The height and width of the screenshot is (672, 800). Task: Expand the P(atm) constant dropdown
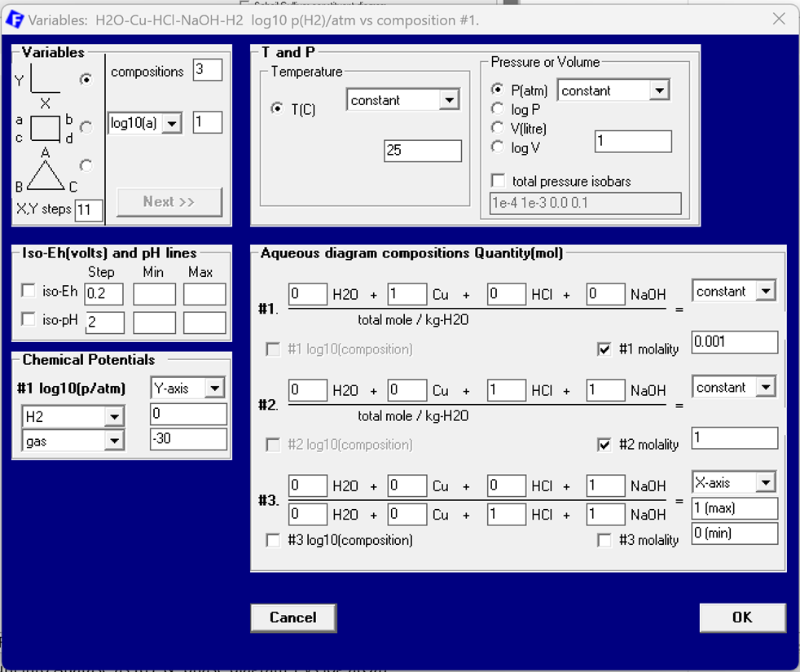(x=659, y=90)
